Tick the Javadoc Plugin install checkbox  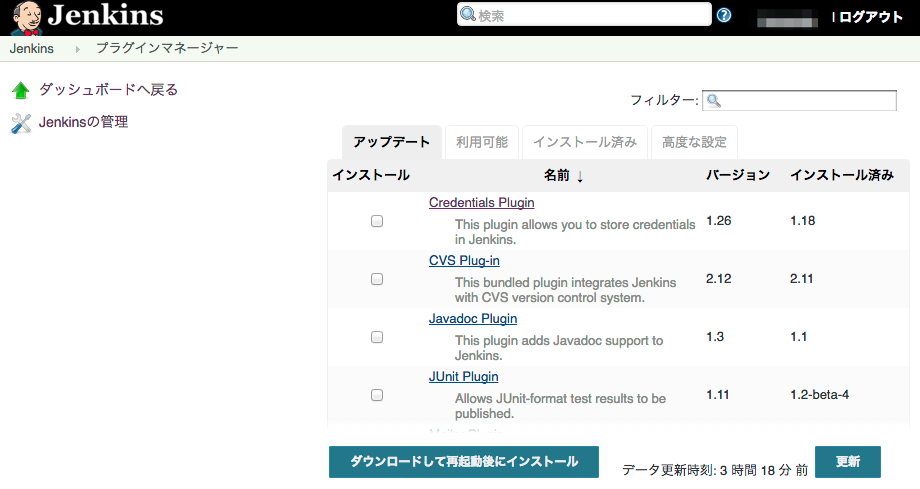click(377, 338)
